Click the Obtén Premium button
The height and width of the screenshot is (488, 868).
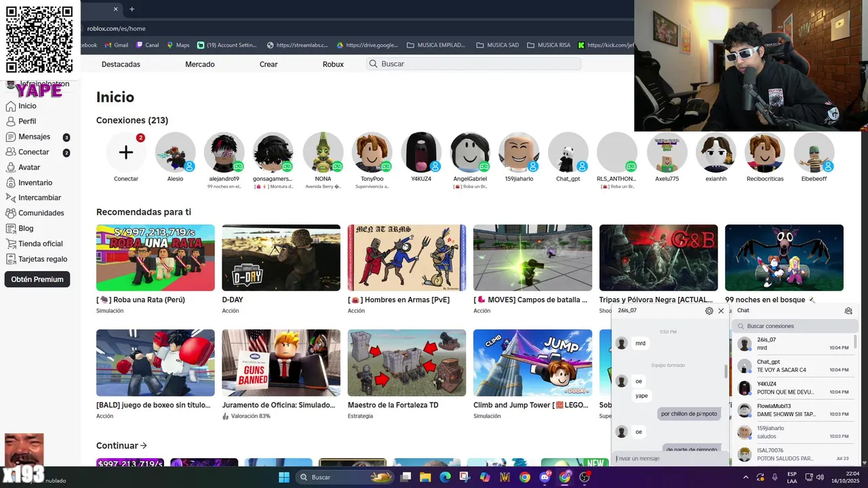(37, 279)
